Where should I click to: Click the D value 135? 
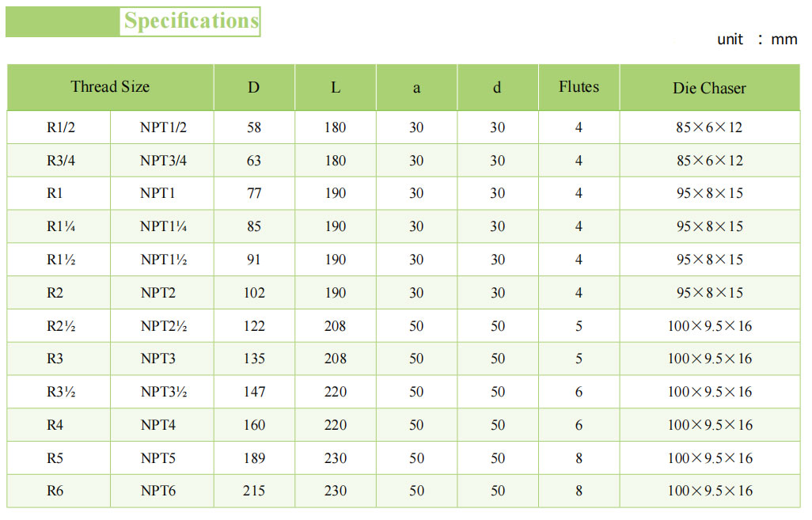254,359
